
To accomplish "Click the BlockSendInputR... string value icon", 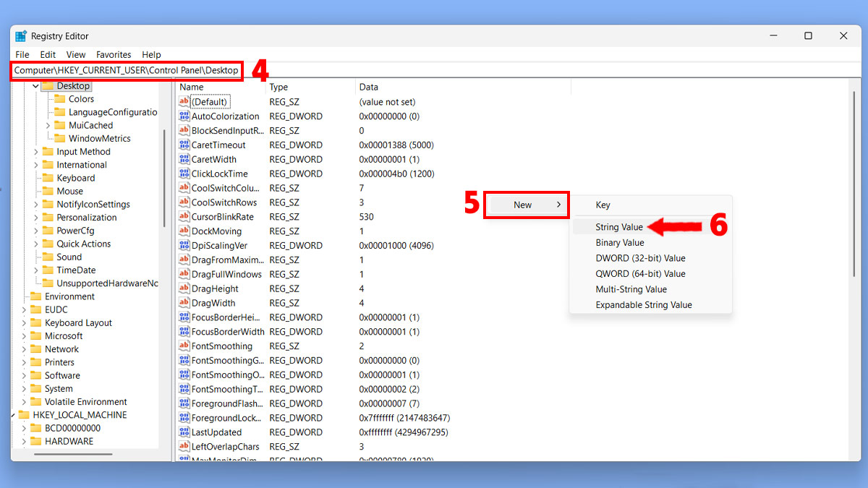I will tap(184, 131).
